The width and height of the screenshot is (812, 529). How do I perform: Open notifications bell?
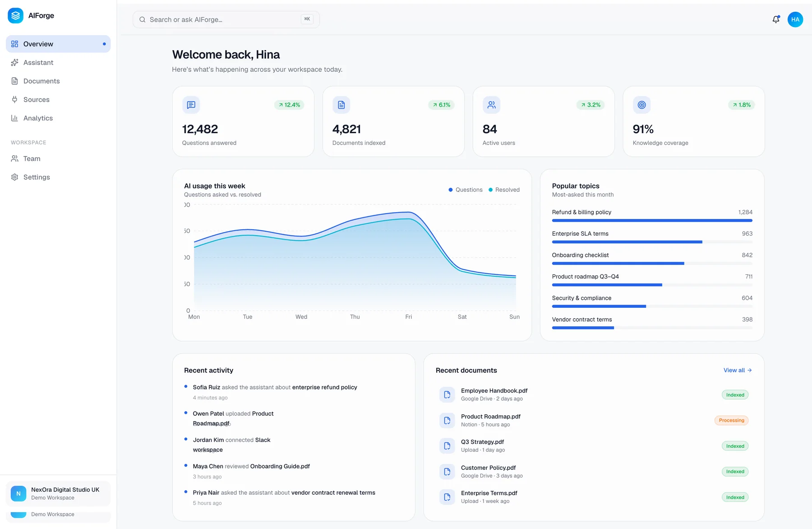click(x=776, y=19)
